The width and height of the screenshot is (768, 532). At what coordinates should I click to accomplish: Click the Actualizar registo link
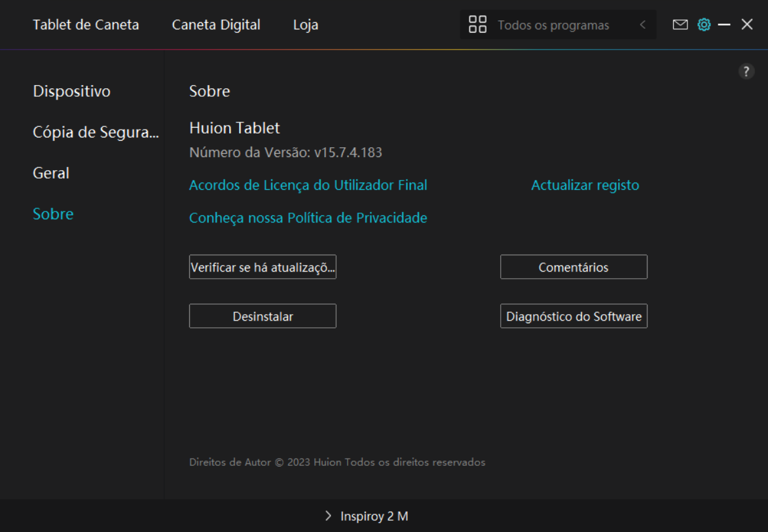tap(585, 185)
